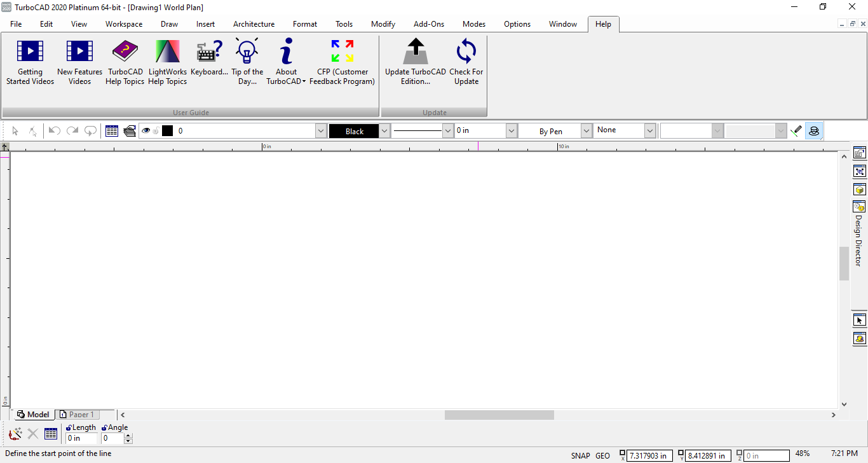Screen dimensions: 868x463
Task: Toggle layer 0 visibility eye
Action: 146,131
